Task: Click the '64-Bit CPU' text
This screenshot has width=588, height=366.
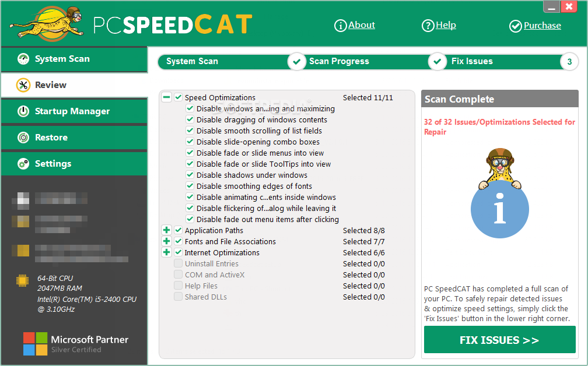Action: [x=55, y=278]
